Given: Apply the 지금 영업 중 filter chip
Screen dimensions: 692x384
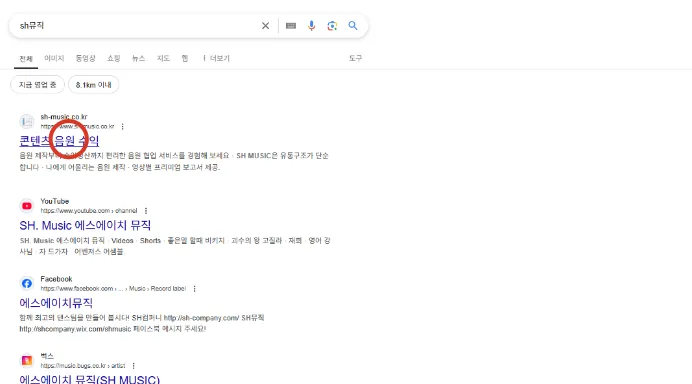Looking at the screenshot, I should [x=38, y=85].
